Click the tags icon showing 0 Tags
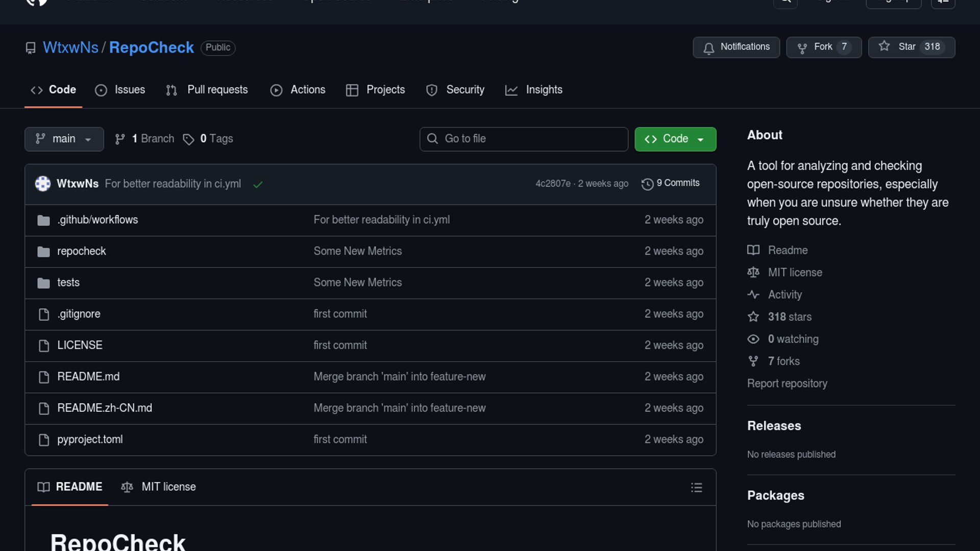This screenshot has width=980, height=551. 188,139
